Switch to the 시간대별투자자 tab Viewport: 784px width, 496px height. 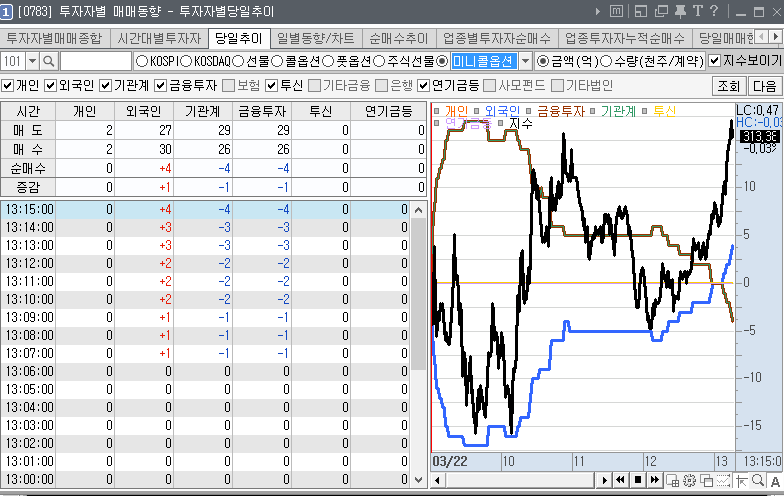coord(156,39)
